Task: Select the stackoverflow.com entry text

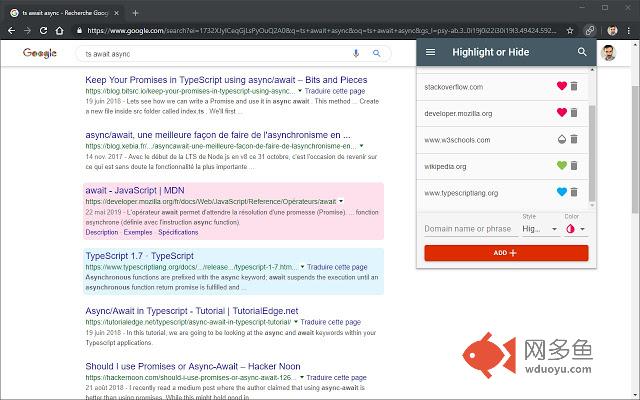Action: (453, 87)
